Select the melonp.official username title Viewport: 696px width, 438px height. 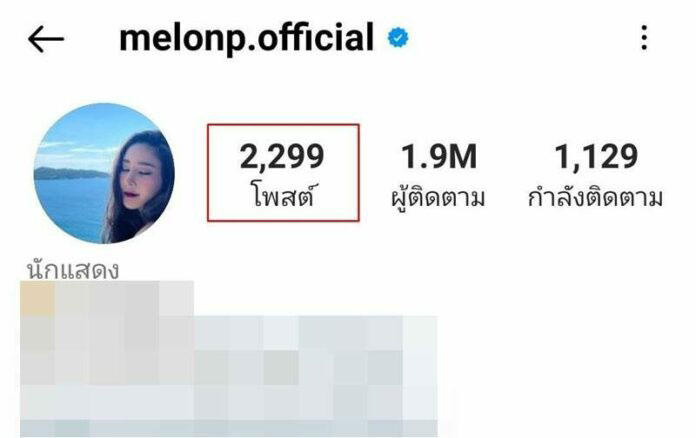246,38
